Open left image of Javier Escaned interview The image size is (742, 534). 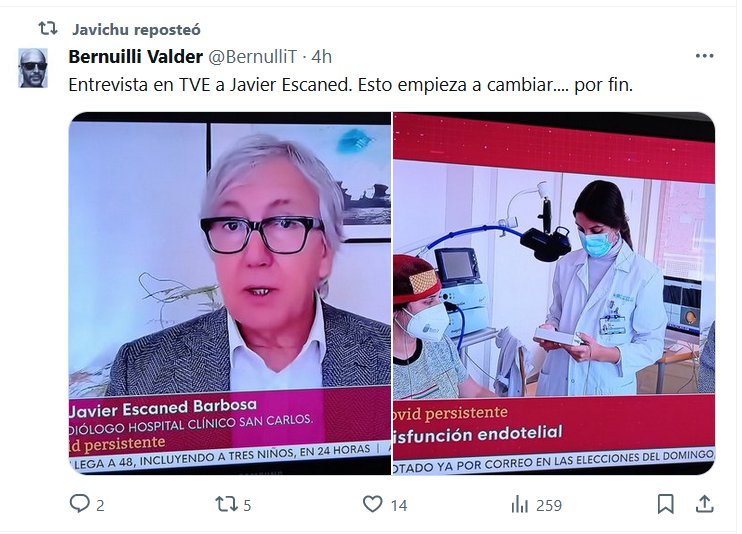click(230, 294)
